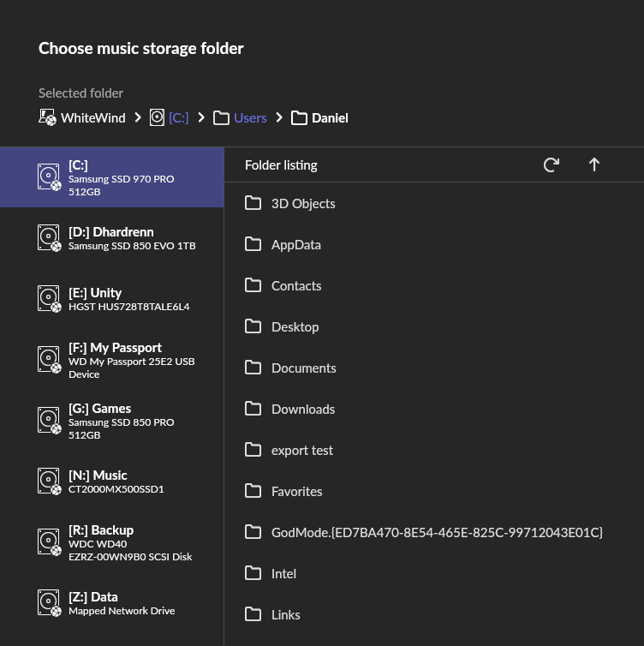Click the refresh folder listing icon
Image resolution: width=644 pixels, height=646 pixels.
pos(552,164)
